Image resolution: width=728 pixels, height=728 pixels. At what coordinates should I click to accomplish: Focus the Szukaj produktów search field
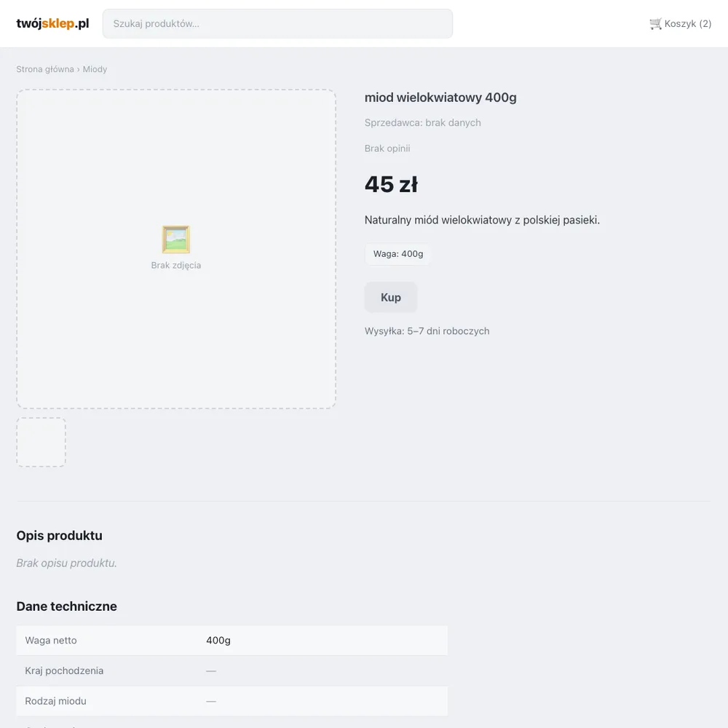[277, 24]
